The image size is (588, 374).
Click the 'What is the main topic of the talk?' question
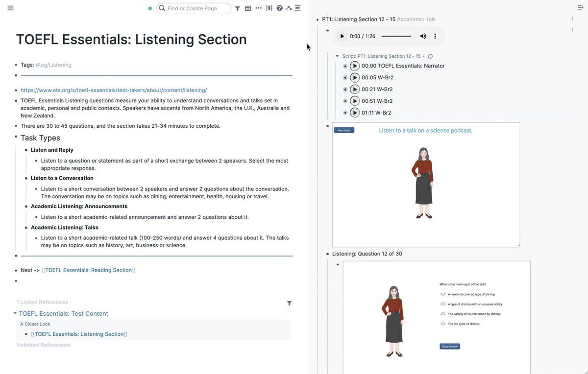[x=463, y=284]
